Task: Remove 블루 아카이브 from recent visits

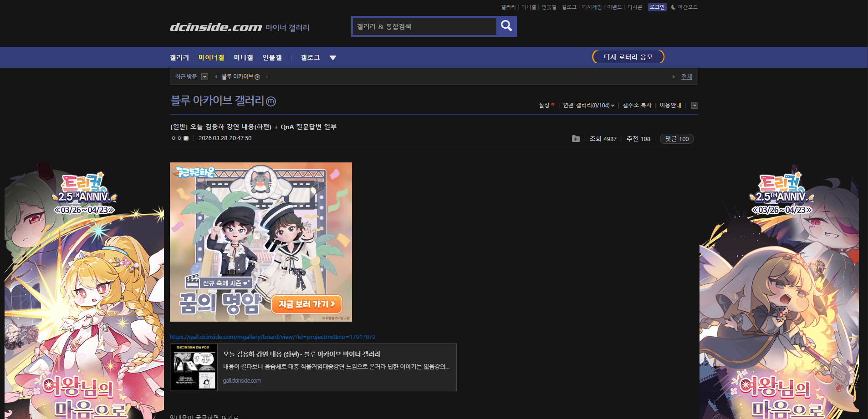Action: [x=267, y=77]
